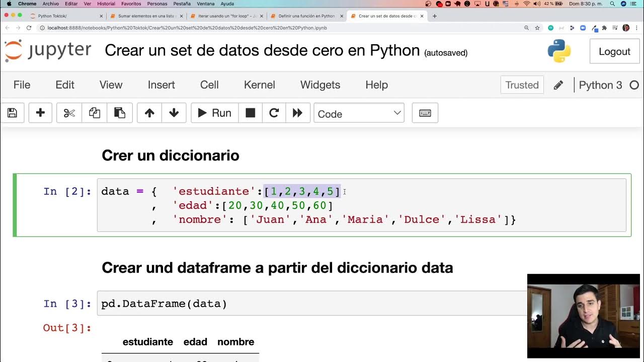This screenshot has height=362, width=644.
Task: Click the Logout button
Action: (614, 51)
